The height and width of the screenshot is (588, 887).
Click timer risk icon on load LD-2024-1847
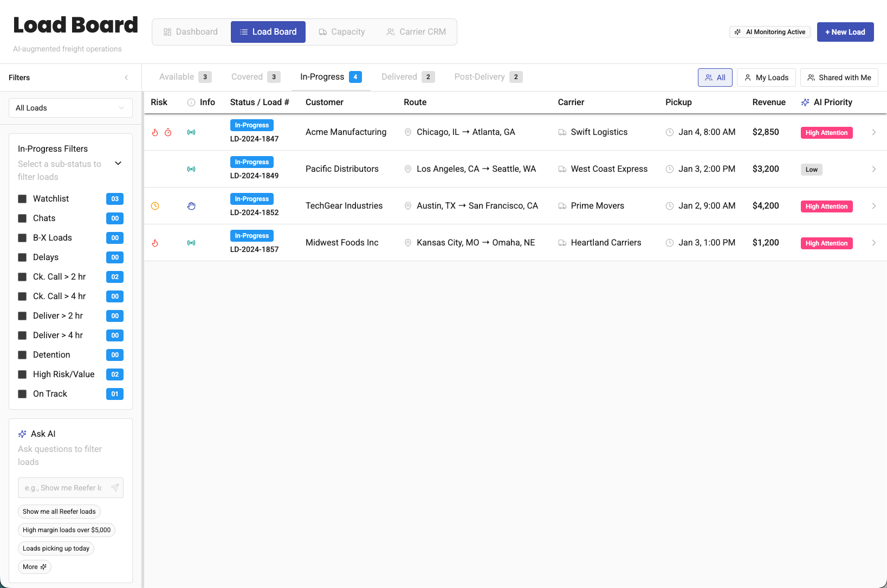click(x=168, y=132)
